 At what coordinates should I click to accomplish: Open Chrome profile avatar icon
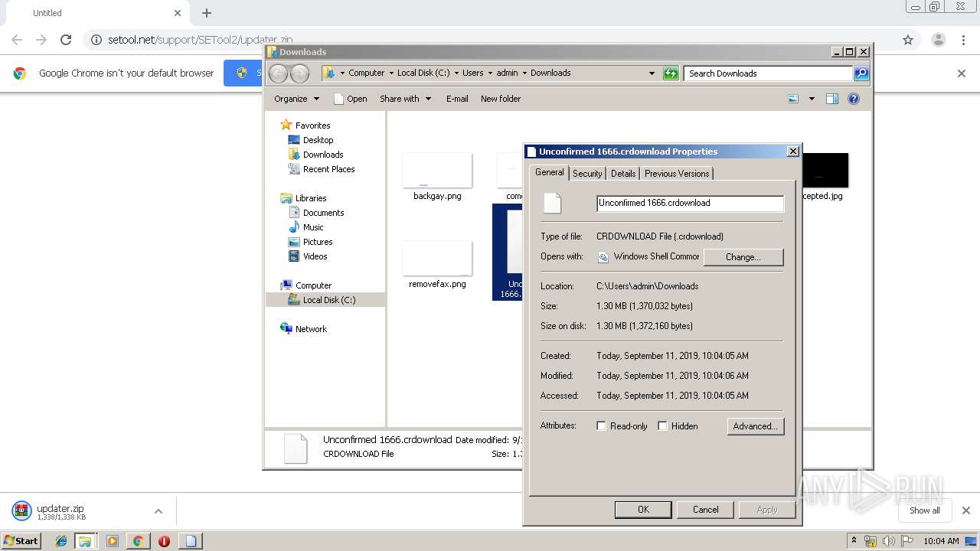pyautogui.click(x=938, y=40)
